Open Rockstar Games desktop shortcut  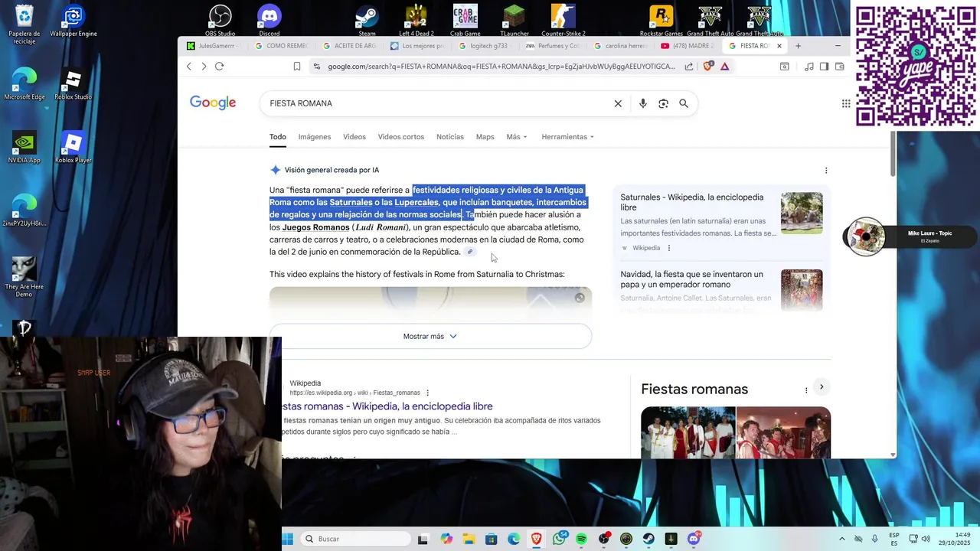[x=661, y=21]
